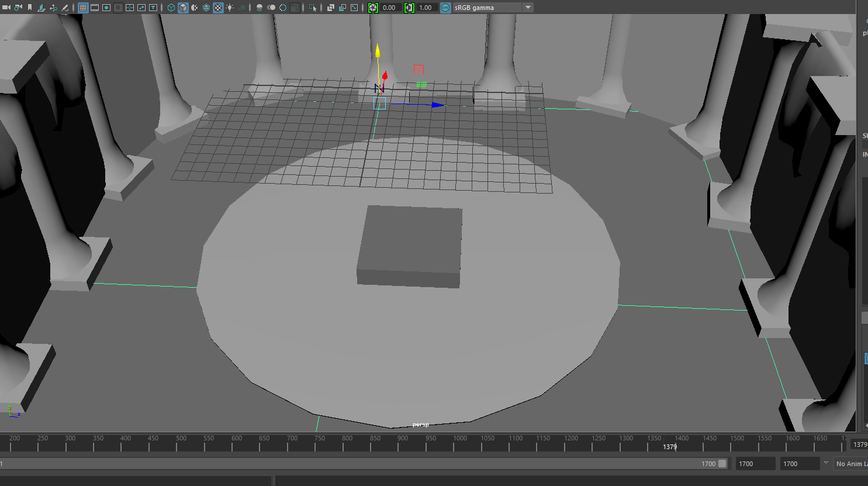Edit the animation end time field 1700

(x=800, y=464)
